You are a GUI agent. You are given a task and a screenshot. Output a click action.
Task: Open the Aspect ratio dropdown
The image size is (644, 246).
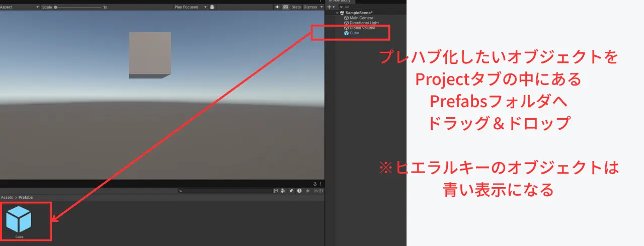pos(20,7)
